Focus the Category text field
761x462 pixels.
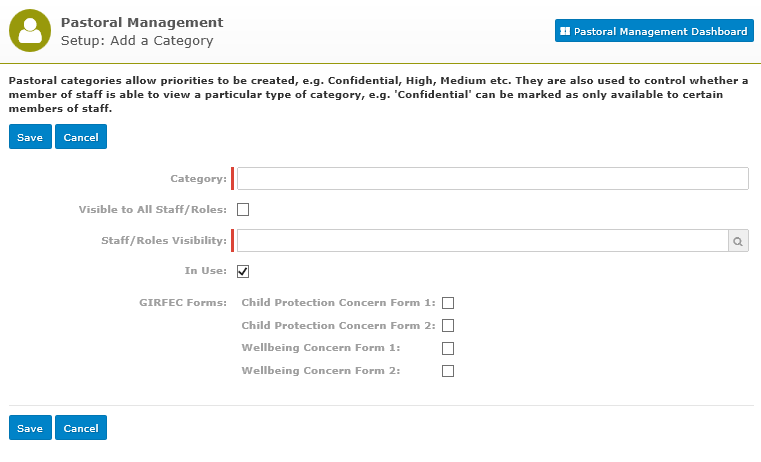pos(493,179)
